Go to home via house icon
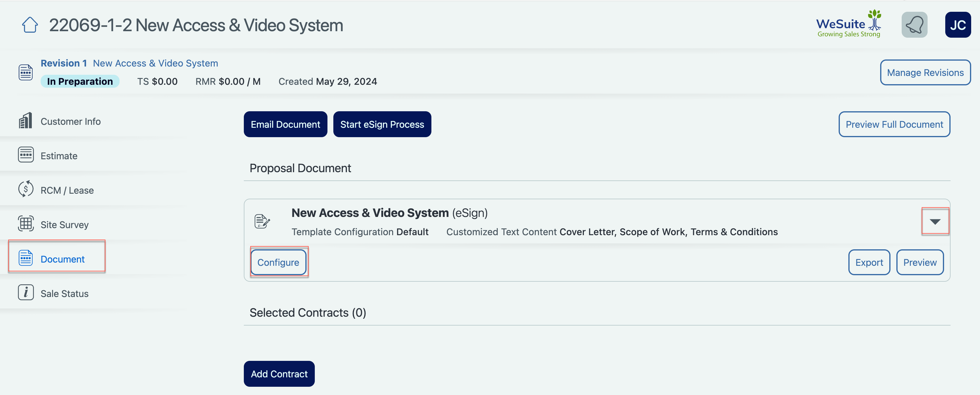Viewport: 980px width, 395px height. click(30, 25)
